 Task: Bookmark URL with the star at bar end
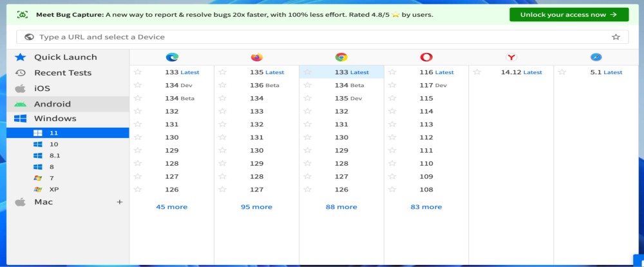[616, 37]
